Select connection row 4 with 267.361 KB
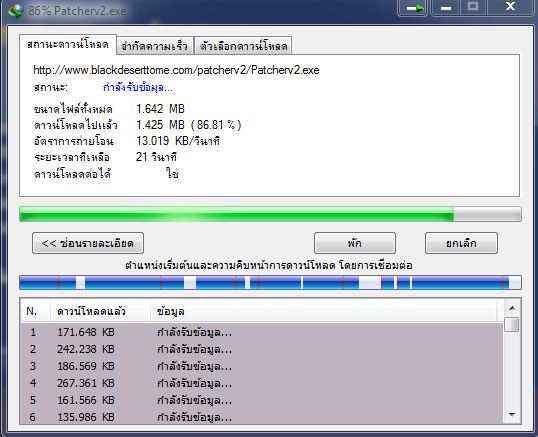The width and height of the screenshot is (538, 437). [x=262, y=383]
